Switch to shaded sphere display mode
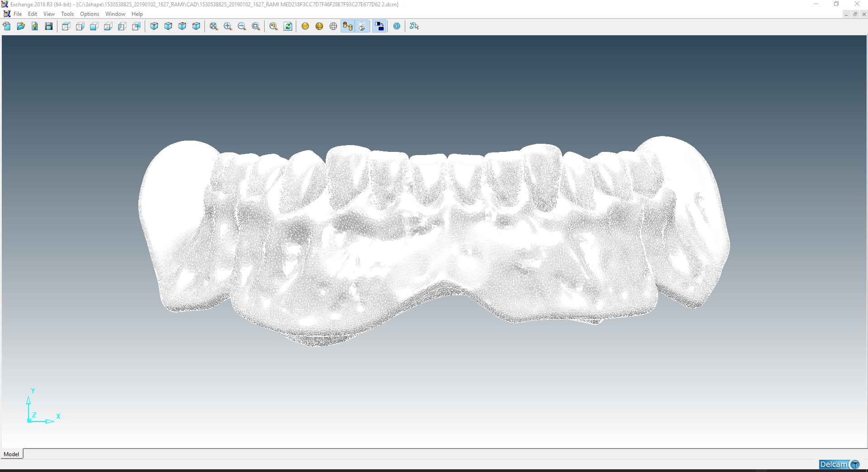The image size is (868, 472). pos(305,26)
